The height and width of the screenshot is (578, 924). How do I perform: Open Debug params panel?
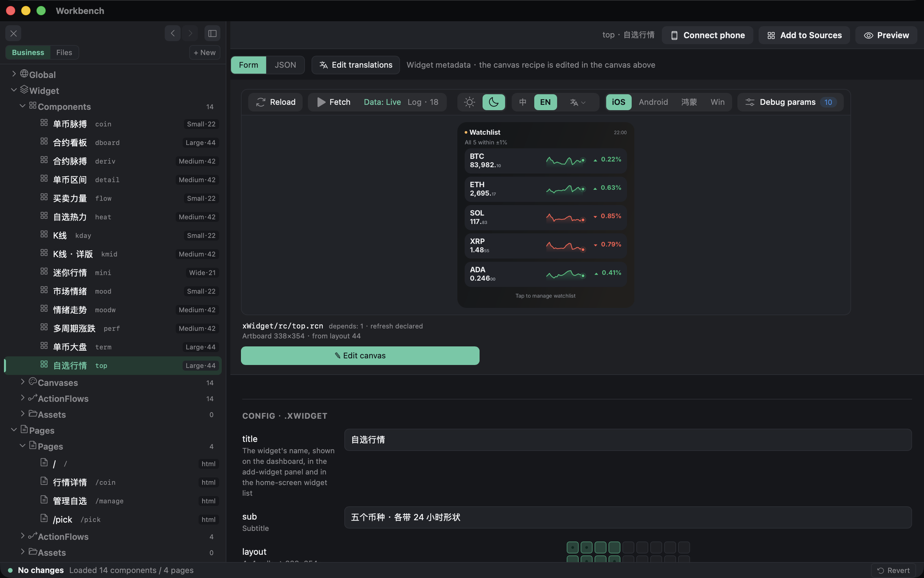coord(790,102)
